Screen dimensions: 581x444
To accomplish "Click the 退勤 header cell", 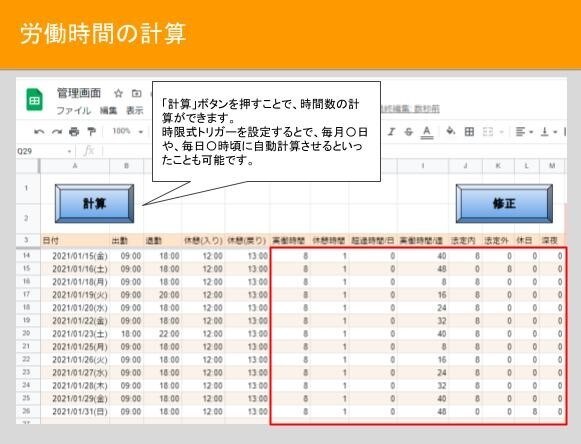I will pos(162,241).
